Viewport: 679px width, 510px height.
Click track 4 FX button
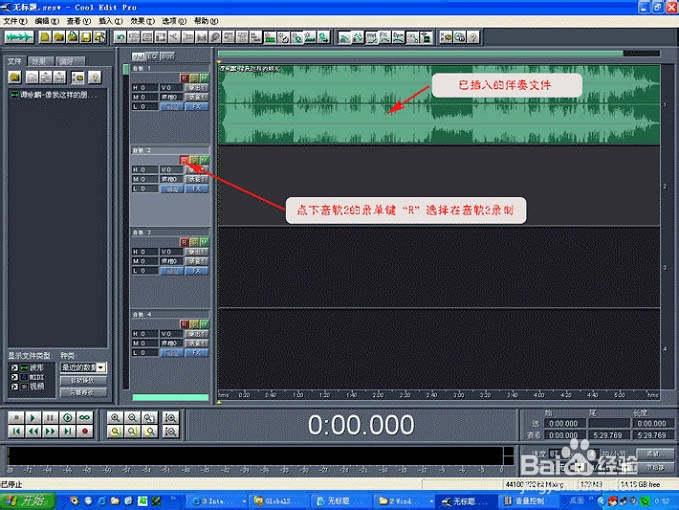click(x=197, y=352)
